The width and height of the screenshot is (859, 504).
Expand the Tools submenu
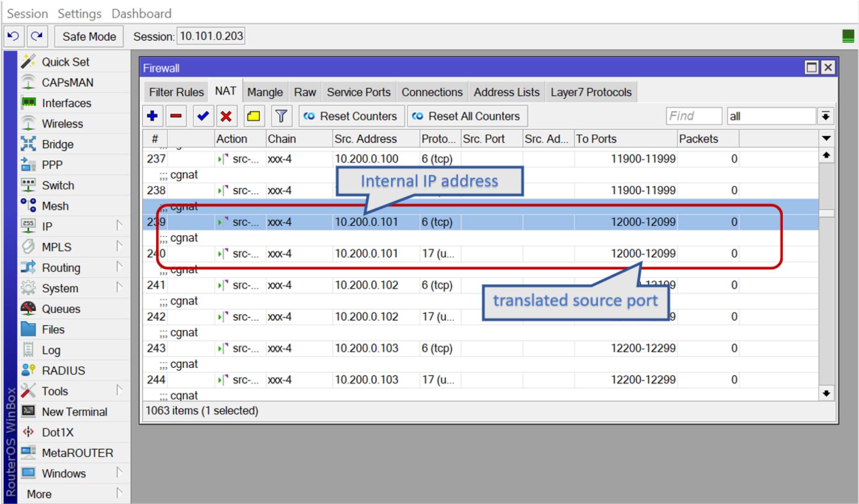[x=119, y=390]
